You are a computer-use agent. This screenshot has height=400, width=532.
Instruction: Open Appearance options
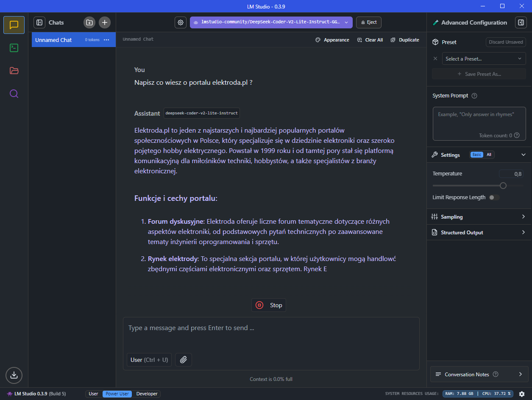pos(332,40)
